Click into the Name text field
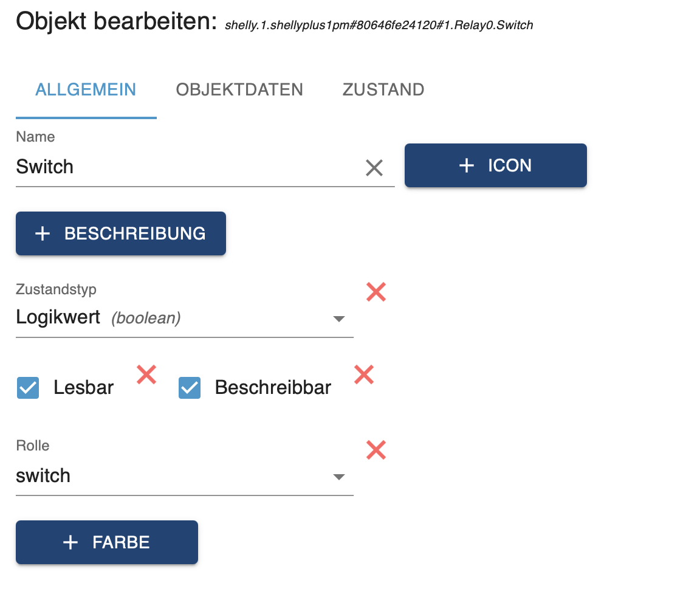 coord(182,167)
